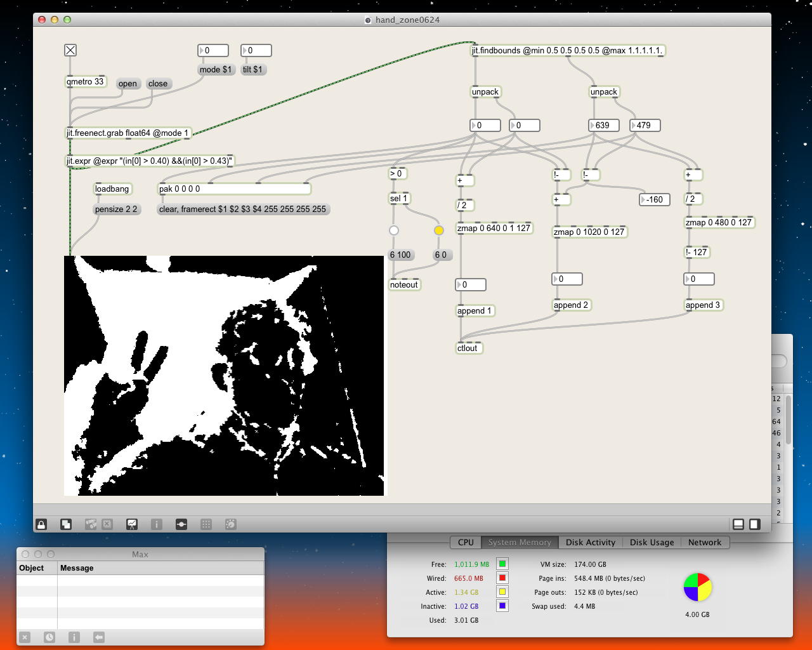Click the white bang button below sel 1
The image size is (812, 650).
coord(394,230)
